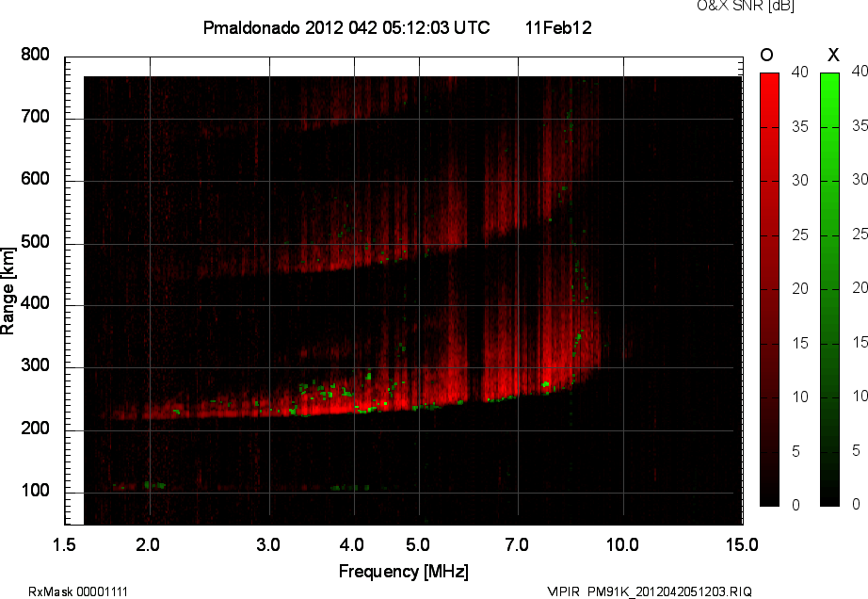Image resolution: width=868 pixels, height=599 pixels.
Task: Click the 1.5 MHz frequency tick label
Action: (x=65, y=545)
